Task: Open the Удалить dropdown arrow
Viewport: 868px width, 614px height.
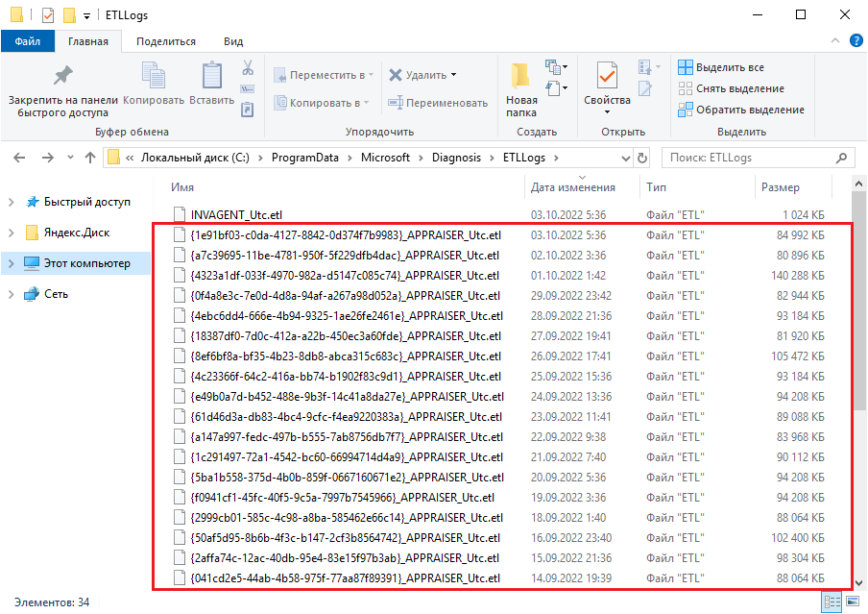Action: click(453, 75)
